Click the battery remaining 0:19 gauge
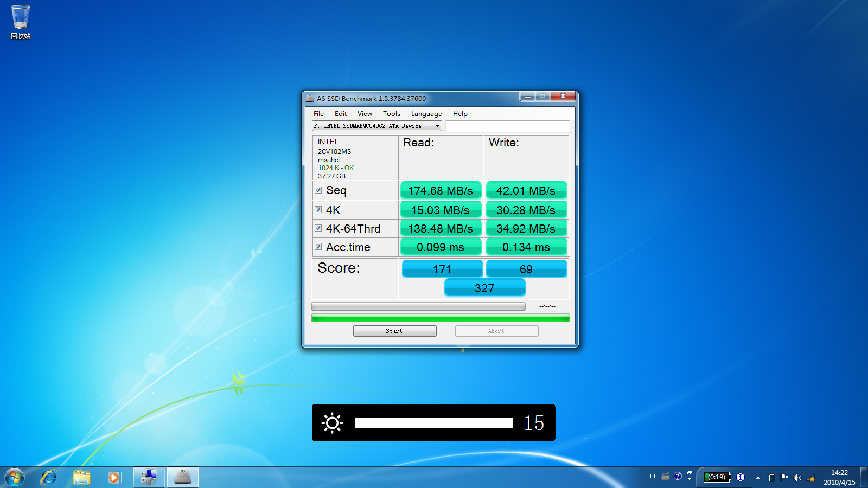This screenshot has height=488, width=868. [717, 477]
